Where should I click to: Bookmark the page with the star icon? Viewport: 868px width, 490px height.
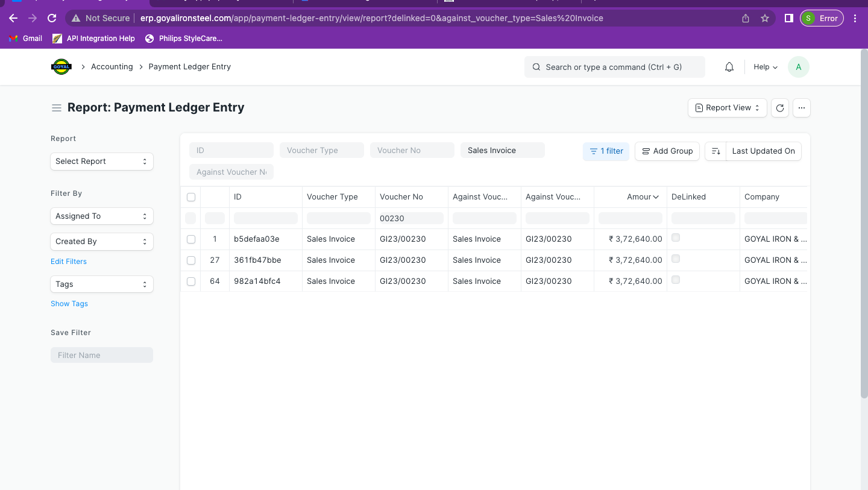tap(765, 18)
